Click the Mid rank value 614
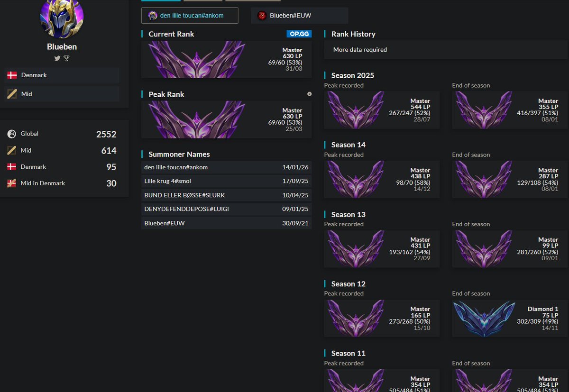The height and width of the screenshot is (392, 569). click(109, 151)
